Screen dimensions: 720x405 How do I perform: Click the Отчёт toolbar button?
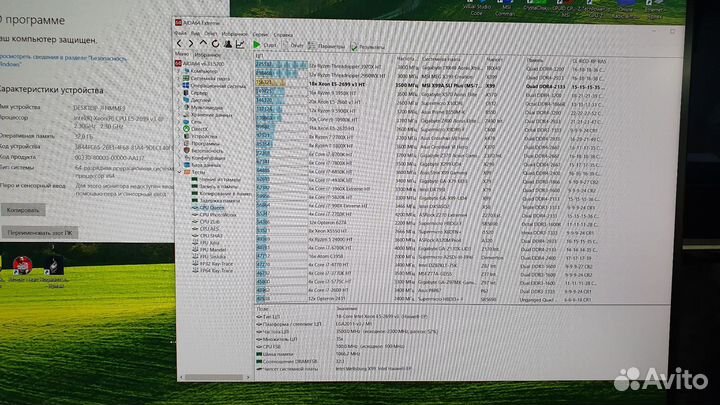[x=289, y=46]
